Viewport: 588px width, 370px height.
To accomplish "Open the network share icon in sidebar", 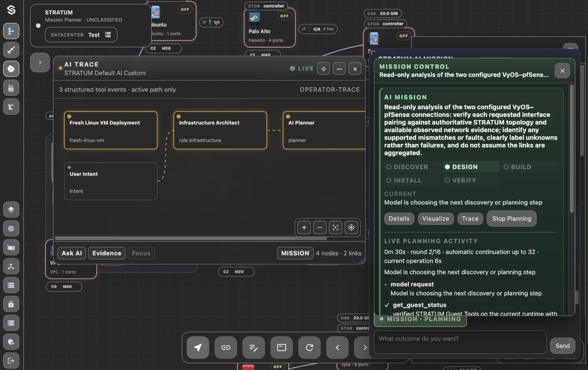I will point(11,266).
